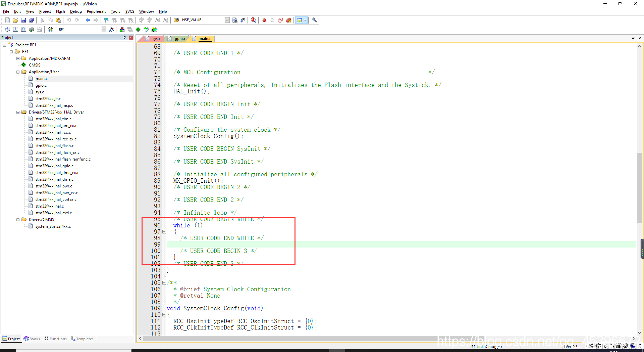Place cursor on HAL_Init(); line
The width and height of the screenshot is (644, 352).
[x=192, y=91]
